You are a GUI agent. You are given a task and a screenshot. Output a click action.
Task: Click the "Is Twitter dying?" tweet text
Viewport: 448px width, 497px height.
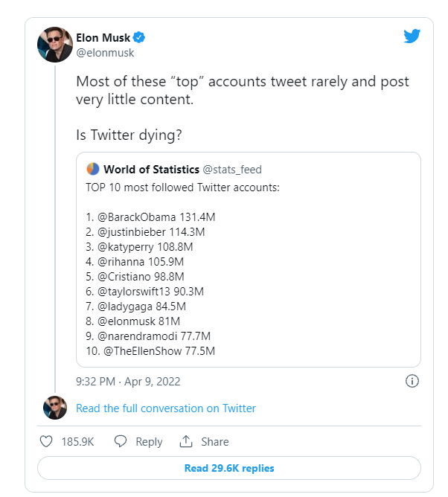click(129, 135)
